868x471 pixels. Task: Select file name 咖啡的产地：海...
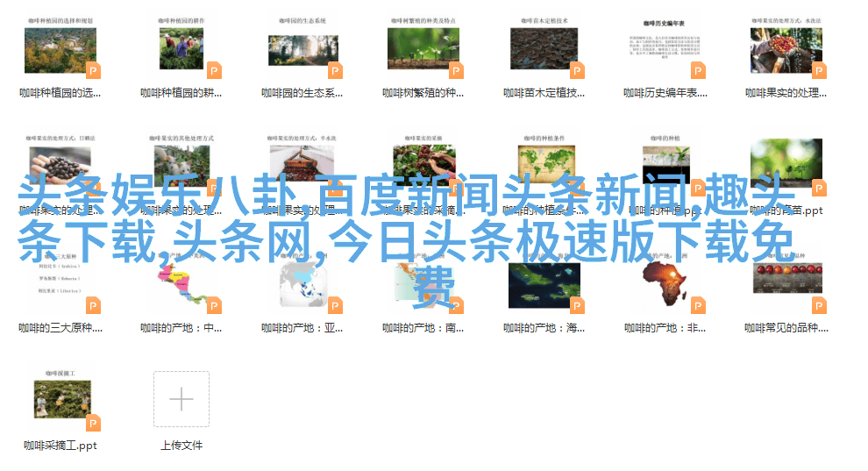(544, 328)
